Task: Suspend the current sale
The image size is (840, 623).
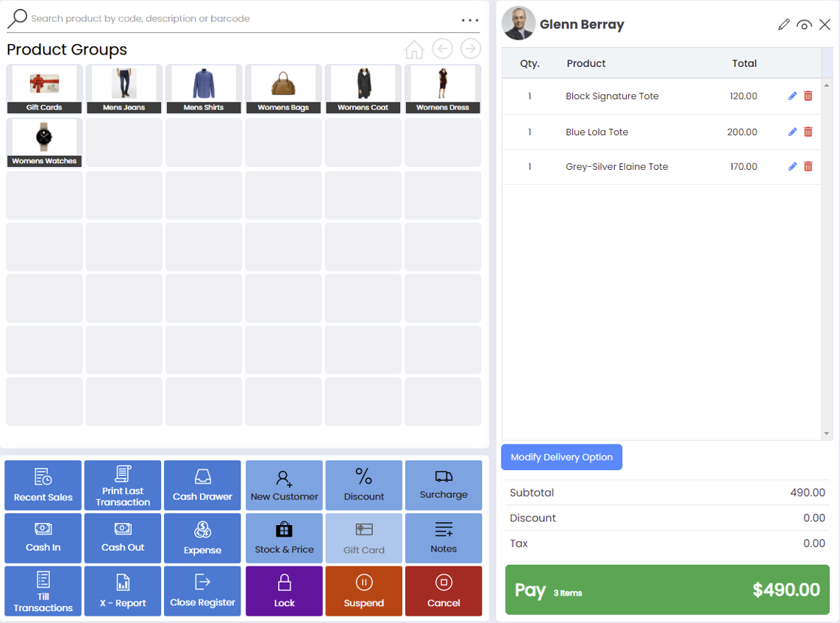Action: (363, 591)
